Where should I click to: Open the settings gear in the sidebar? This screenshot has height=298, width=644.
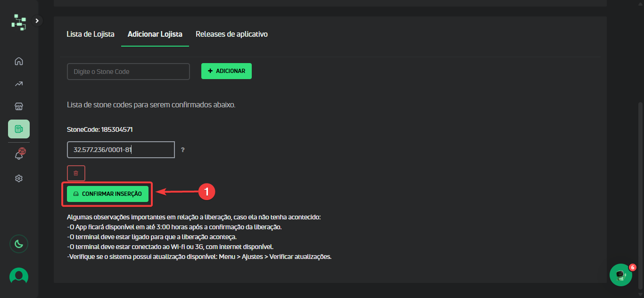pos(19,178)
